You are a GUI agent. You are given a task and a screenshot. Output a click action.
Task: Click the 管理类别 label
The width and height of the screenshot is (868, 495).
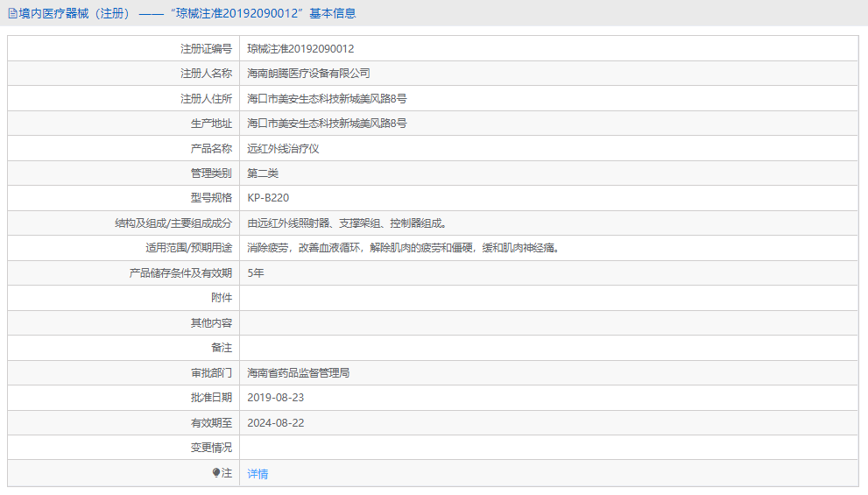[211, 173]
